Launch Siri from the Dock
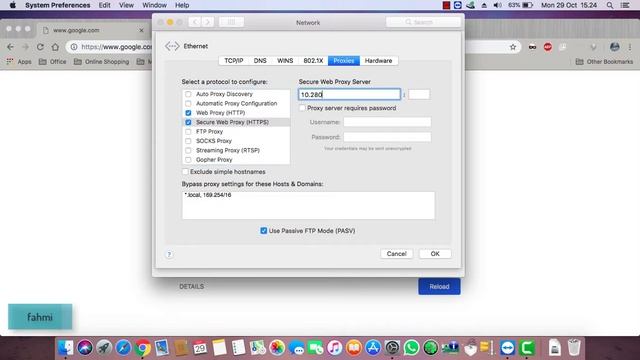This screenshot has height=360, width=640. point(85,348)
